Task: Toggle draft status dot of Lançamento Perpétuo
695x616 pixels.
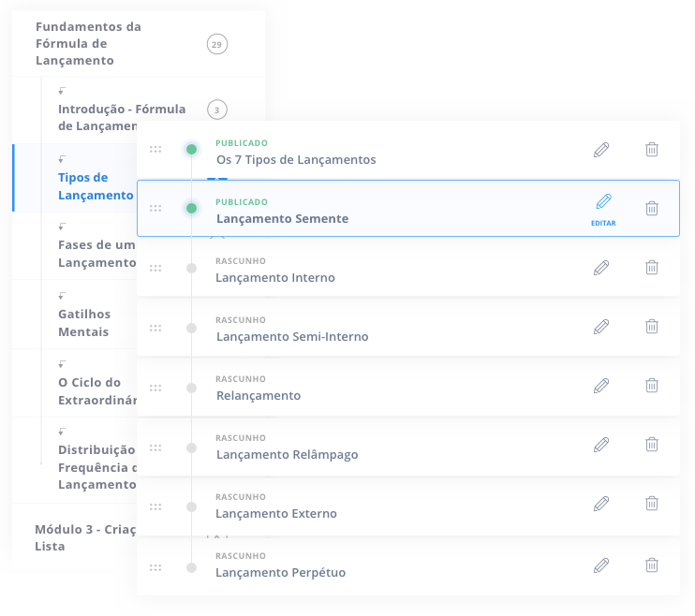Action: 191,567
